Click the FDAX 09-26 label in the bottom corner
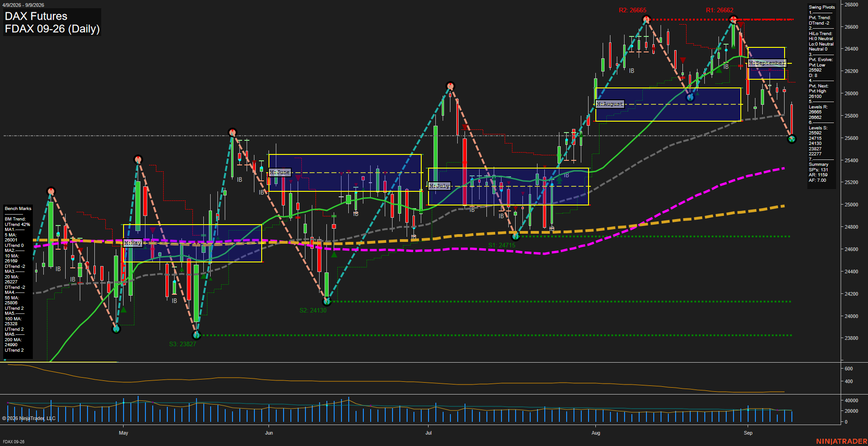 [14, 441]
